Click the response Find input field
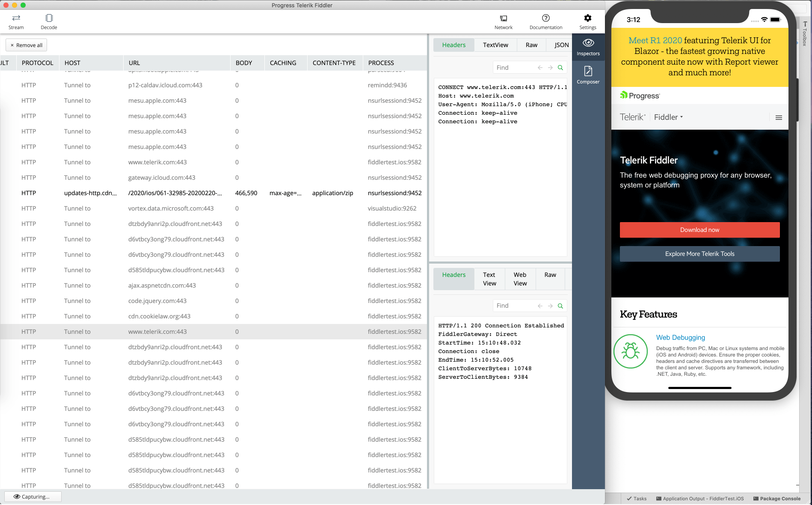This screenshot has height=505, width=812. click(515, 306)
